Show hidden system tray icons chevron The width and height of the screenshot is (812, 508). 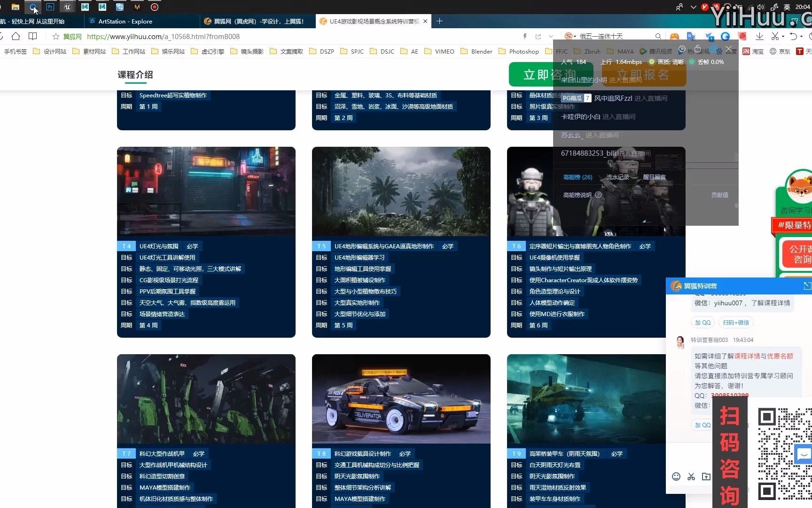[693, 7]
